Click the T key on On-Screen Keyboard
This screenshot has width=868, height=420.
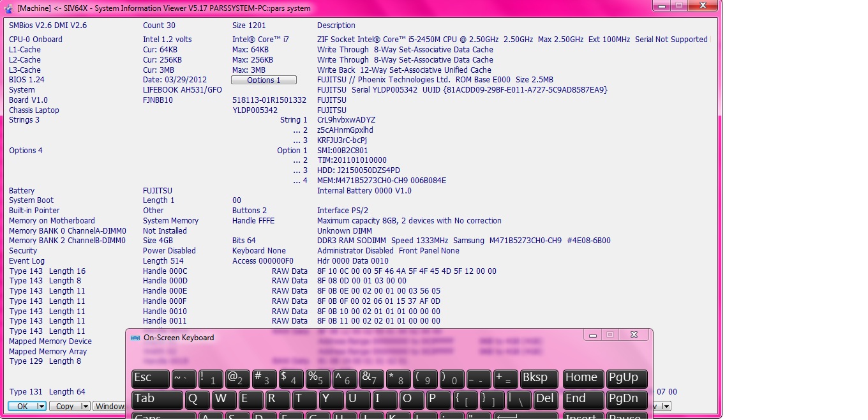(x=305, y=400)
